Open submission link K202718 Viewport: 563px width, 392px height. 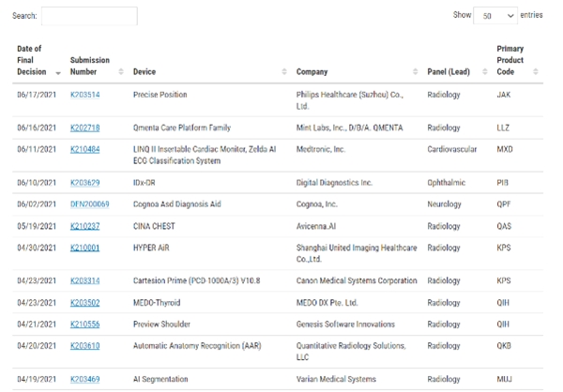click(84, 128)
